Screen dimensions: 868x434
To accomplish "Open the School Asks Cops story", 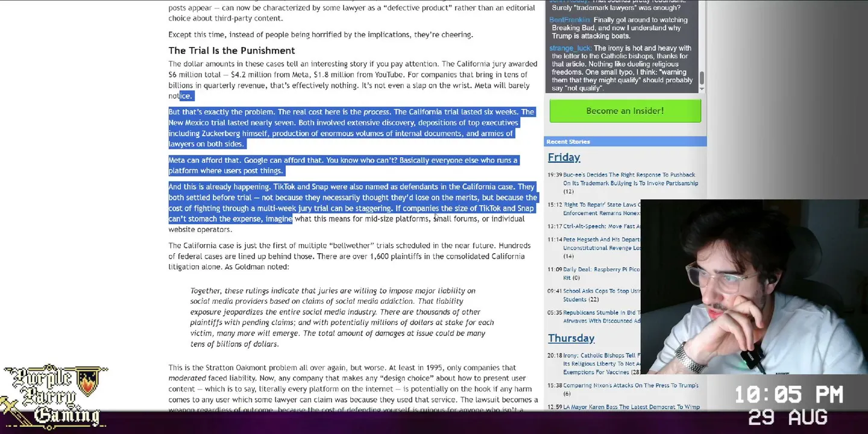I will click(602, 295).
